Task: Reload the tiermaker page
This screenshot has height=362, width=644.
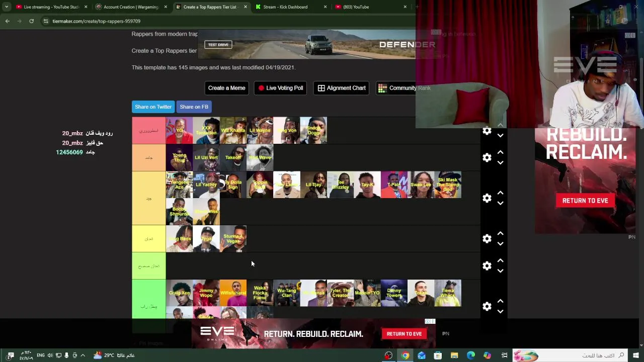Action: tap(31, 21)
